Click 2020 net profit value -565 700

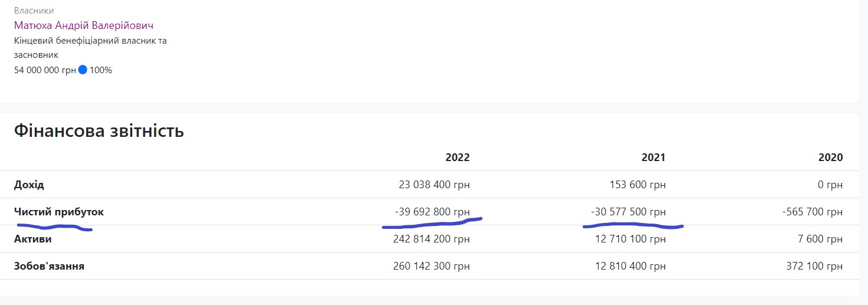pyautogui.click(x=811, y=212)
